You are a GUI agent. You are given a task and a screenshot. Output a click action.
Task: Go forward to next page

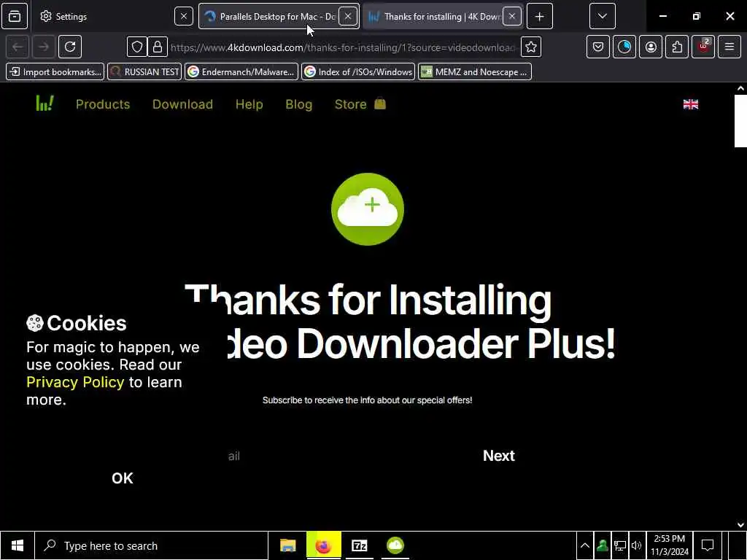click(x=44, y=47)
